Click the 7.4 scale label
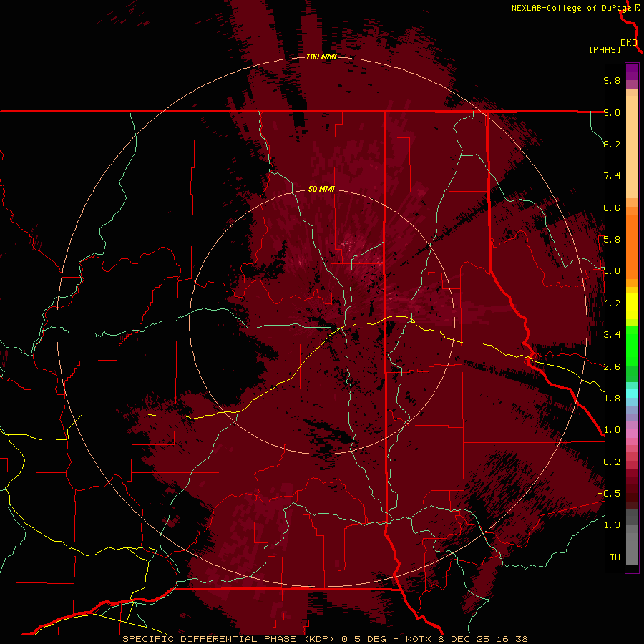Image resolution: width=644 pixels, height=644 pixels. 612,176
